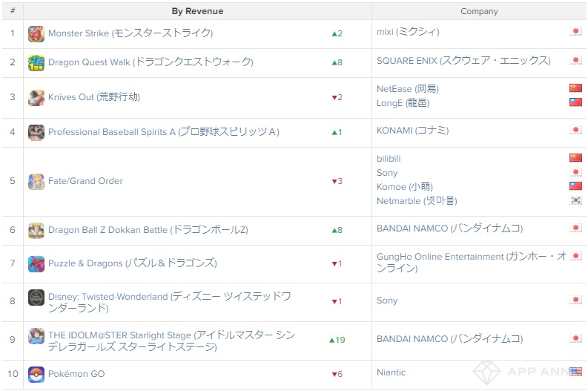Open the Niantic company link
Viewport: 588px width, 391px height.
click(391, 372)
